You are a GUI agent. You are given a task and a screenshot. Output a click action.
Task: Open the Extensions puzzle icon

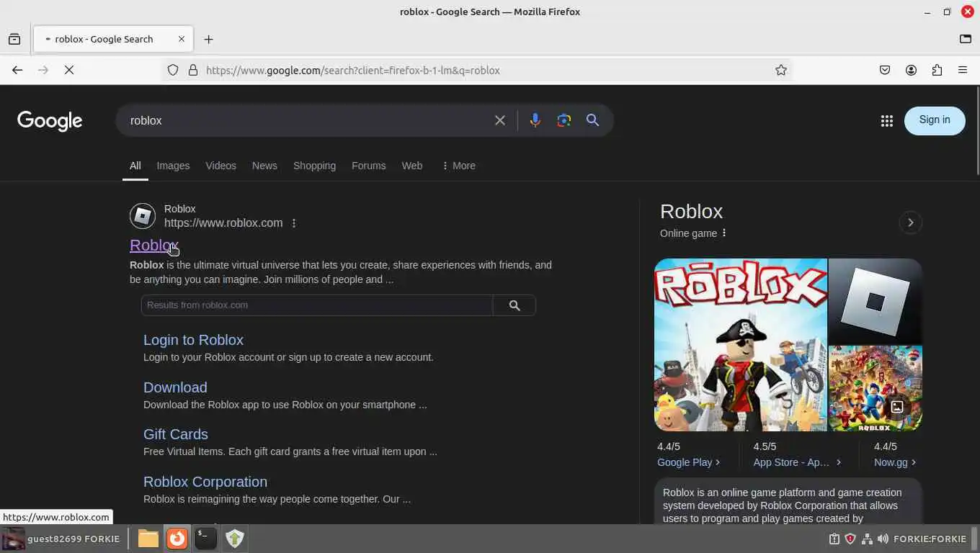pyautogui.click(x=937, y=70)
